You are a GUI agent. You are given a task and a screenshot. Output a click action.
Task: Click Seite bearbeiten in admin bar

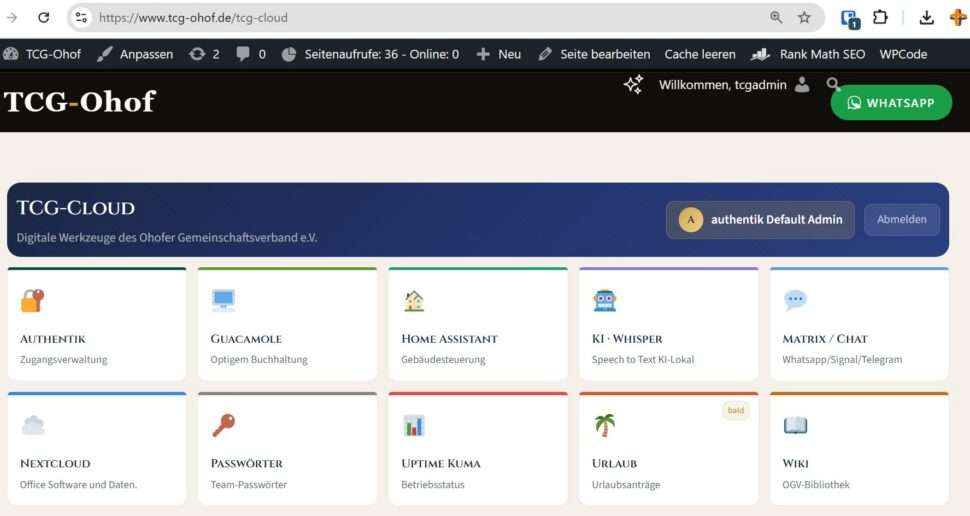[x=594, y=54]
